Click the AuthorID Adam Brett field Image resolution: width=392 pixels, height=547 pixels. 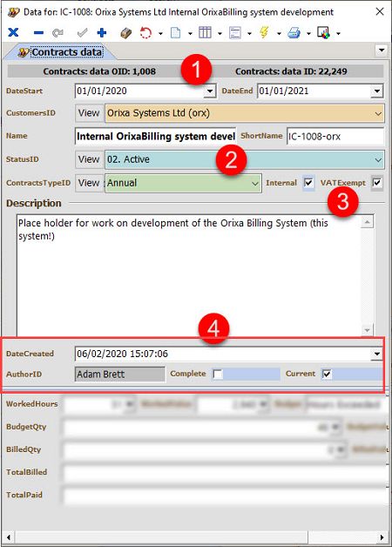(x=120, y=375)
